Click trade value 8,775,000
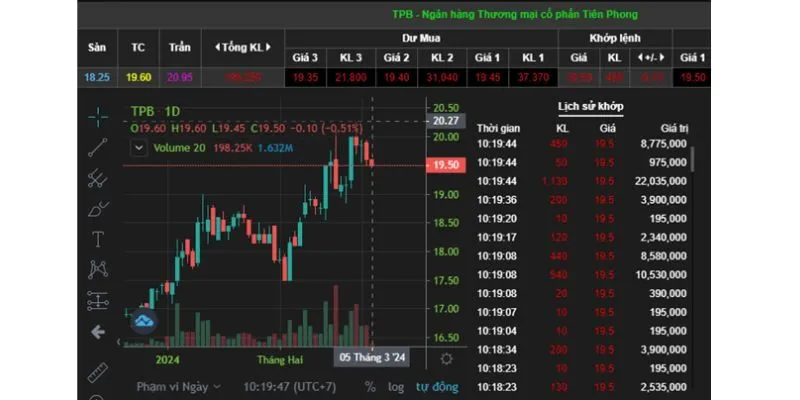 [663, 144]
